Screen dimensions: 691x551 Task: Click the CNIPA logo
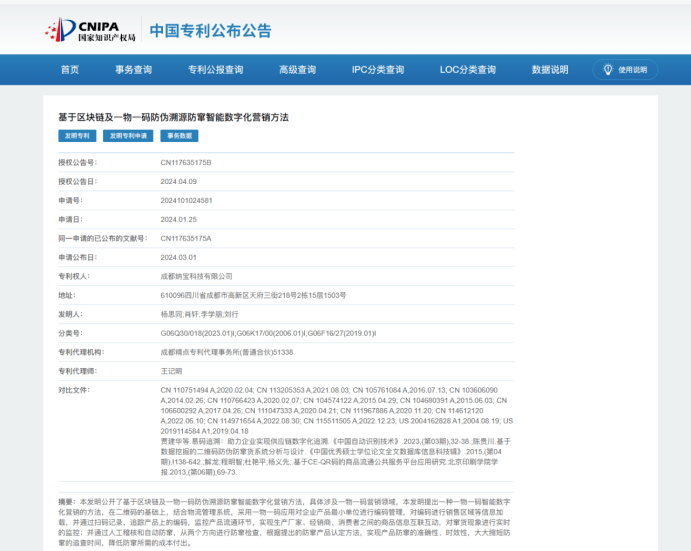click(90, 30)
